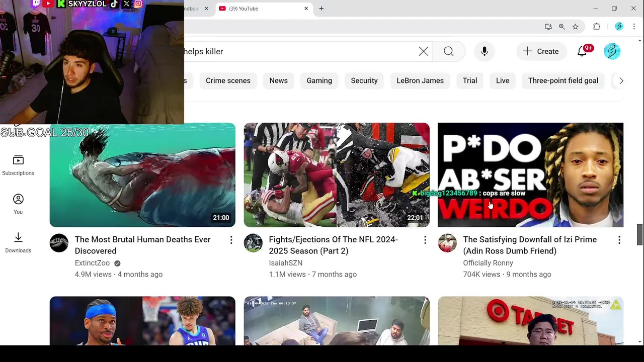The height and width of the screenshot is (362, 644).
Task: Play the Most Brutal Human Deaths thumbnail
Action: coord(142,175)
